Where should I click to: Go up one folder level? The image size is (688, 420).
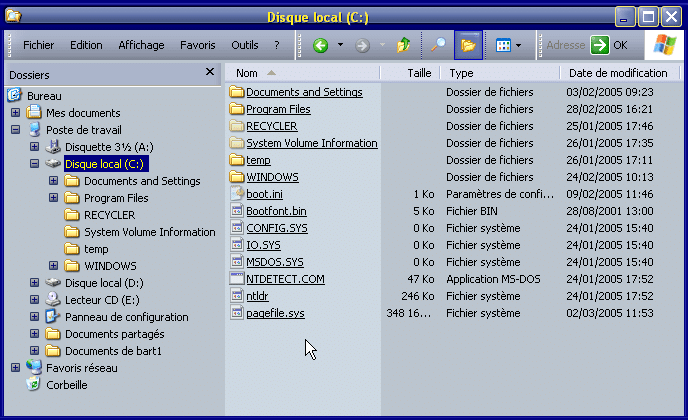pos(403,45)
